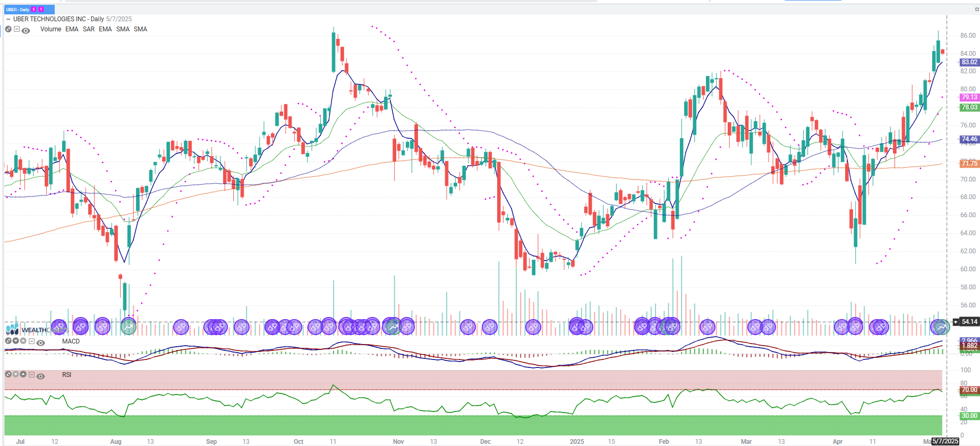Click the pink T badge on UBER tab
Image resolution: width=980 pixels, height=446 pixels.
pyautogui.click(x=41, y=10)
